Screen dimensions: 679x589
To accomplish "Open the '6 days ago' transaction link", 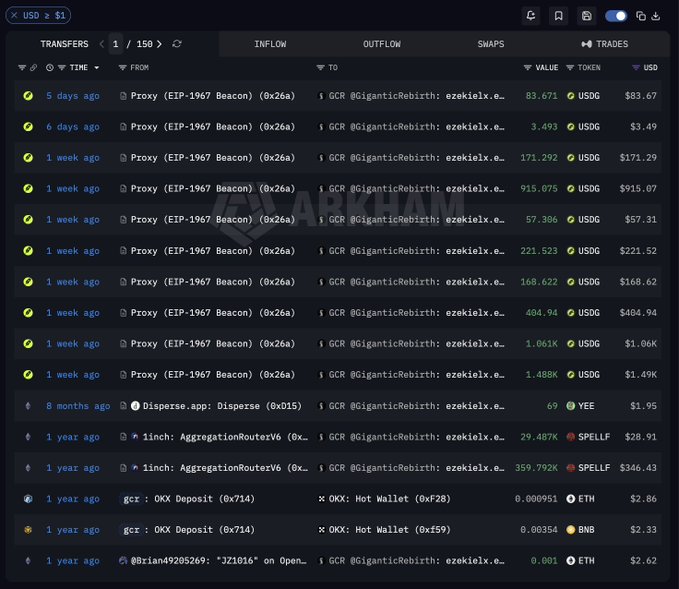I will pos(73,127).
